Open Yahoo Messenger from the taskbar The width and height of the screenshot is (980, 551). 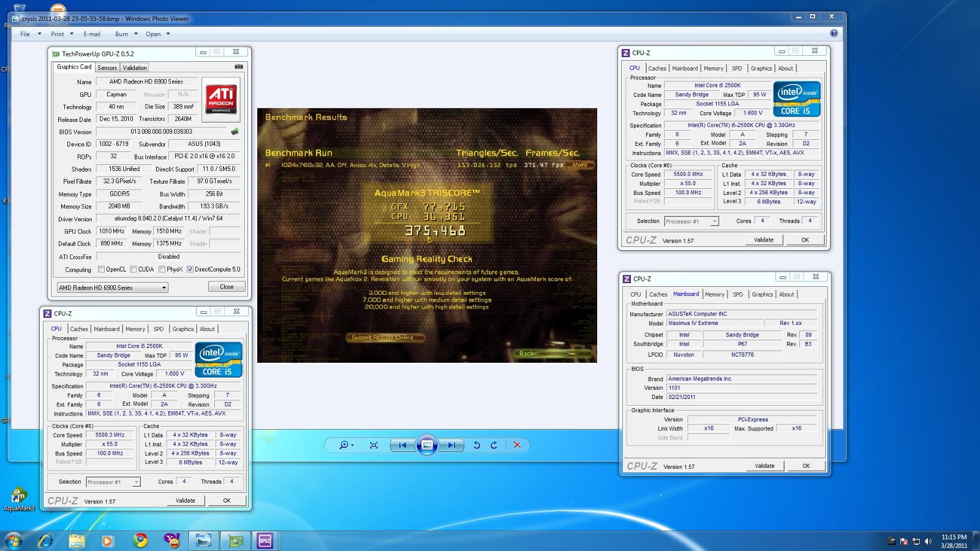point(172,541)
